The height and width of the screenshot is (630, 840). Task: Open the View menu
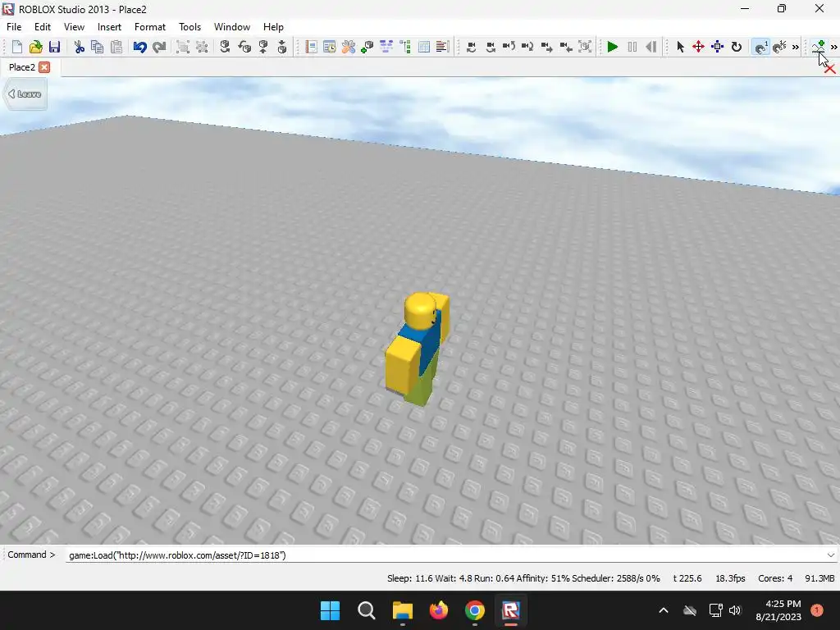point(74,27)
